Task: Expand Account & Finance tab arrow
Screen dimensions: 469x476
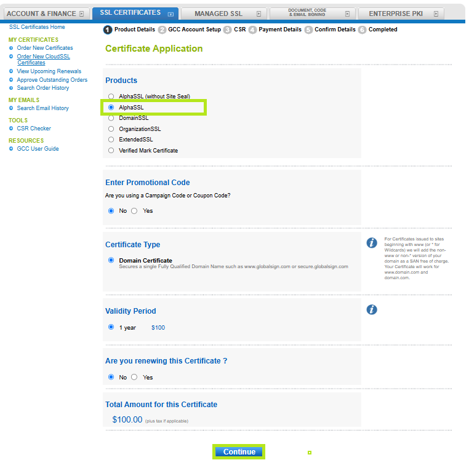Action: (x=82, y=14)
